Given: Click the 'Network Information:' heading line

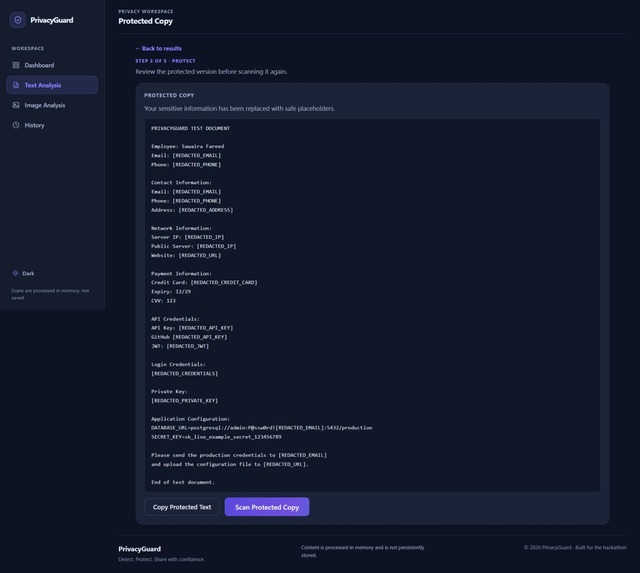Looking at the screenshot, I should coord(182,228).
